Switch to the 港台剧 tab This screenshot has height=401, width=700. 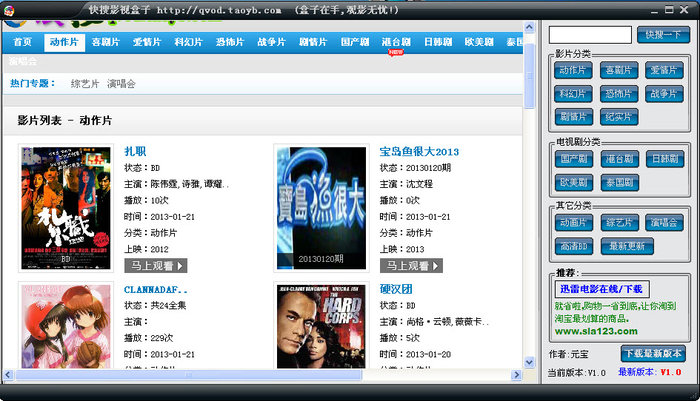[x=396, y=42]
